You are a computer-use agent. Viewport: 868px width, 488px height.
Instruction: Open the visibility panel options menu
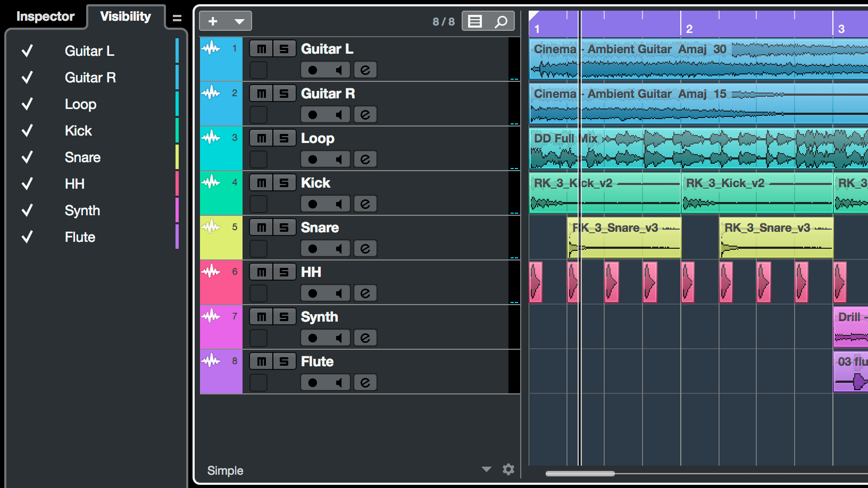177,18
